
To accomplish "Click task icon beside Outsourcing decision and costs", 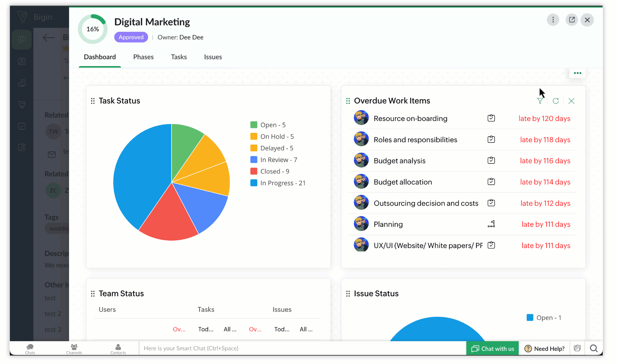I will click(491, 203).
